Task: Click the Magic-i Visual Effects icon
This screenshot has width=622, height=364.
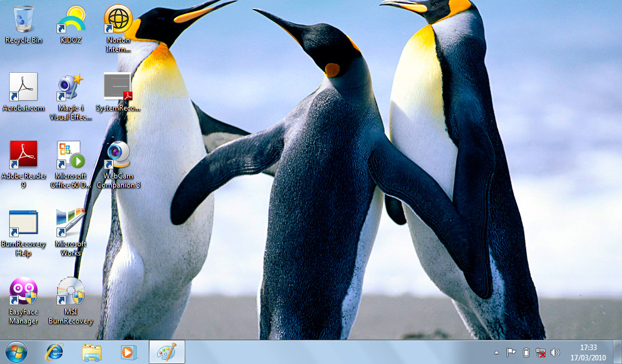Action: coord(71,87)
